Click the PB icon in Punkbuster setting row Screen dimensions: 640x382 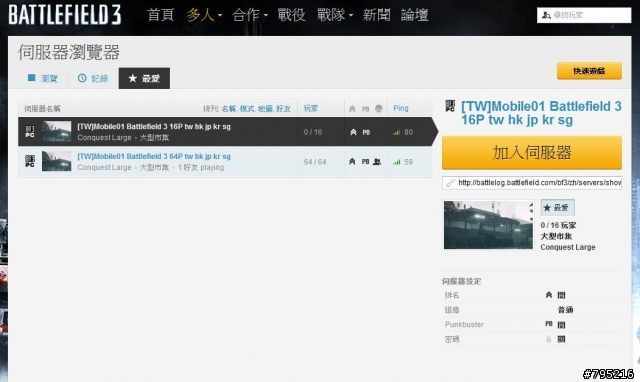point(549,324)
